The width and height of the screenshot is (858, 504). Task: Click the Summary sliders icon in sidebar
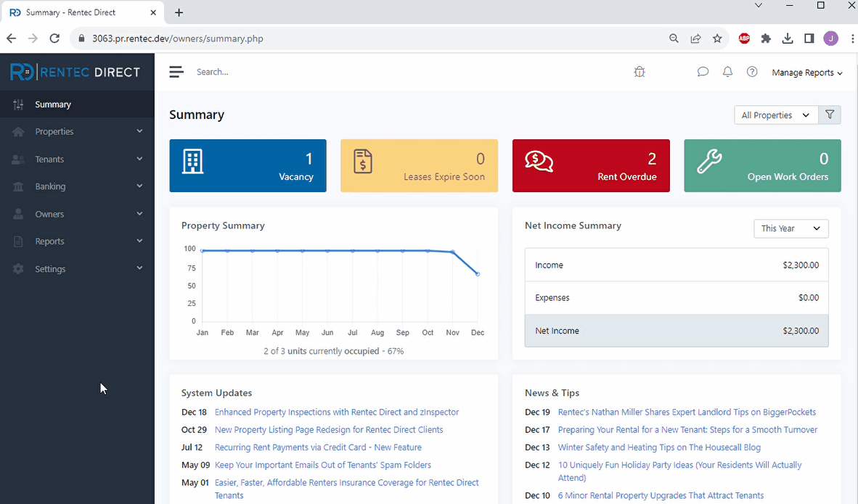[x=18, y=104]
